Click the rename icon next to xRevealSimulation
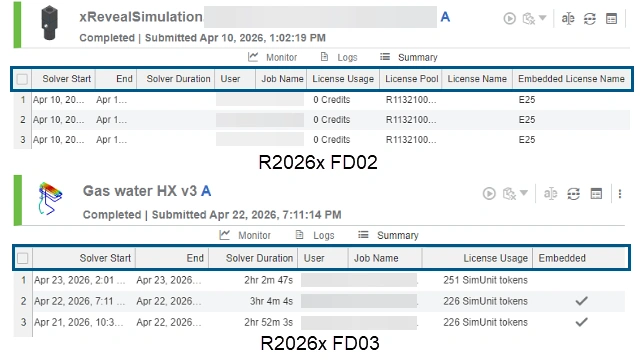The image size is (640, 360). point(568,18)
